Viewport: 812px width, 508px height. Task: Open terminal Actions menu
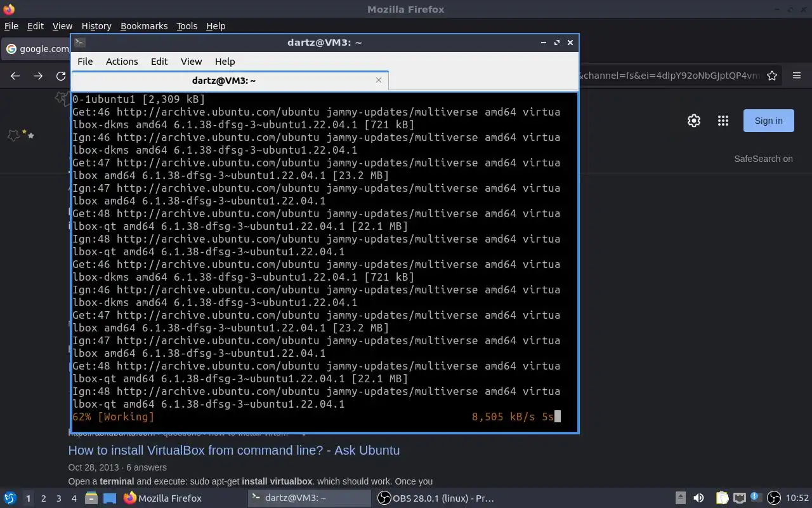coord(122,62)
